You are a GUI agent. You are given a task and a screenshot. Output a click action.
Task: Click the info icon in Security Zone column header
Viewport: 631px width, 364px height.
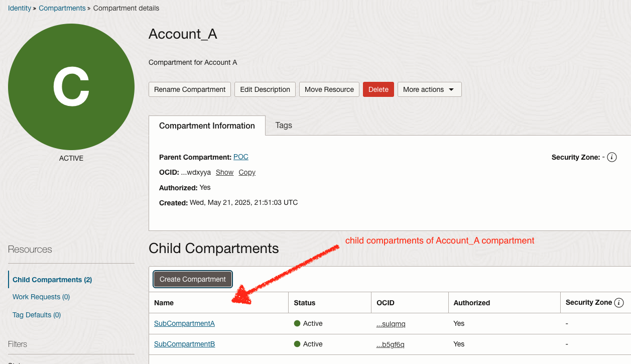(x=619, y=302)
